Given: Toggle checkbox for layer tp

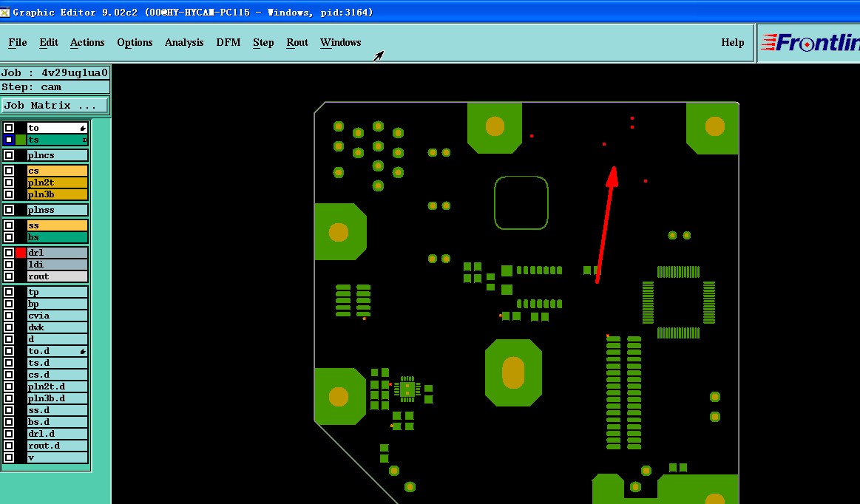Looking at the screenshot, I should [x=9, y=292].
